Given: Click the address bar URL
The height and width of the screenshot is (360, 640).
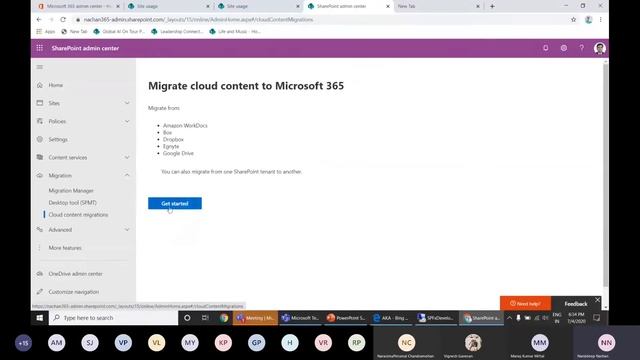Looking at the screenshot, I should (198, 20).
